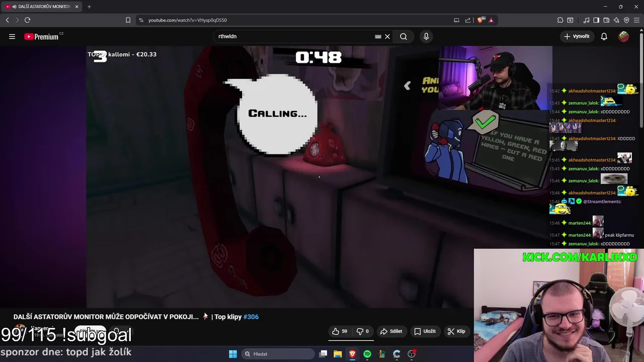Open the Brave Wallet icon

click(x=606, y=20)
